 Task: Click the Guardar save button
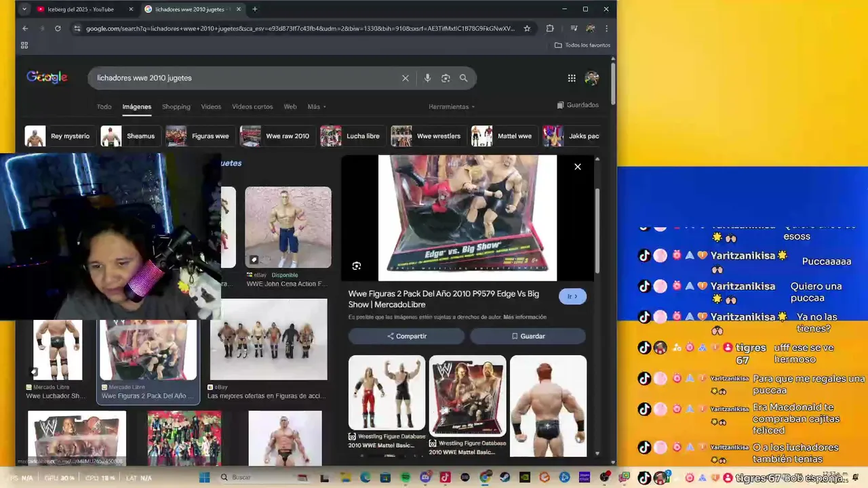[528, 336]
